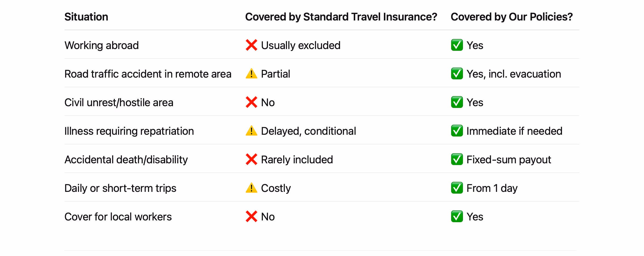Click Covered by Standard Travel Insurance header
The height and width of the screenshot is (256, 644).
(341, 17)
